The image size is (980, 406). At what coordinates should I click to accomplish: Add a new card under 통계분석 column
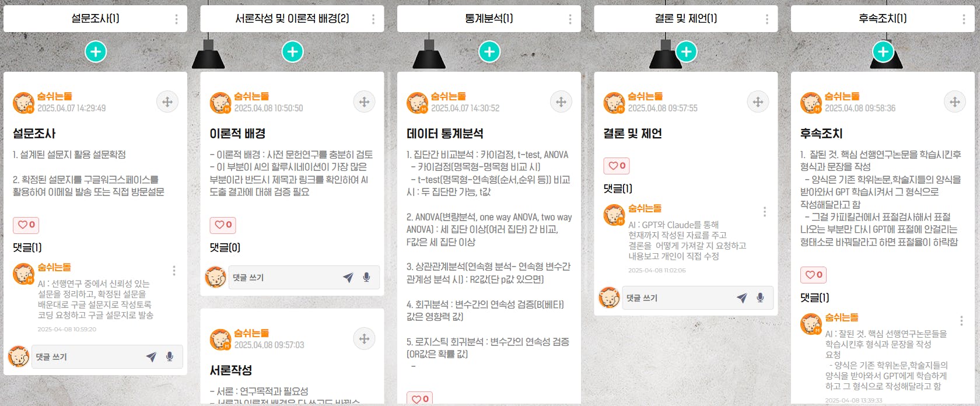489,52
